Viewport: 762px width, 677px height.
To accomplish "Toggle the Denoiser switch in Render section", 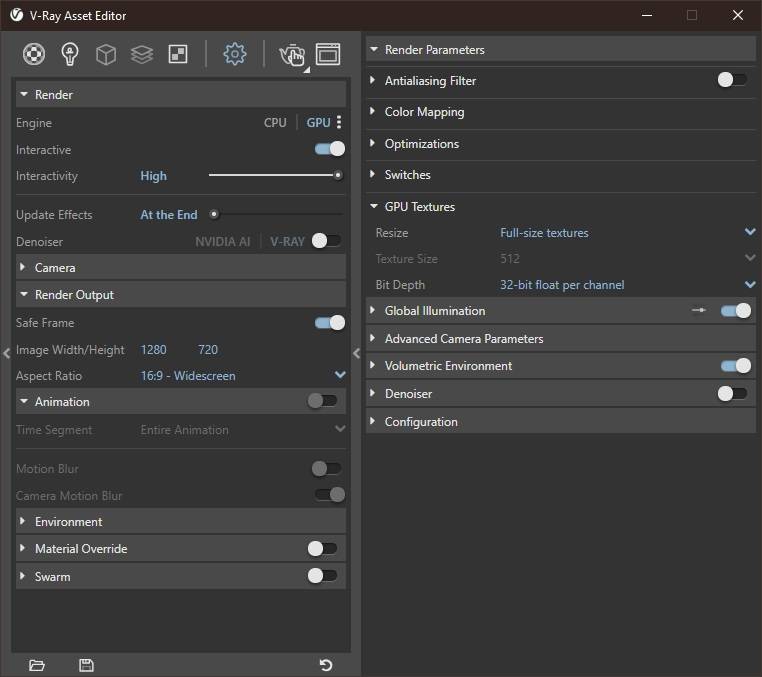I will pos(327,241).
